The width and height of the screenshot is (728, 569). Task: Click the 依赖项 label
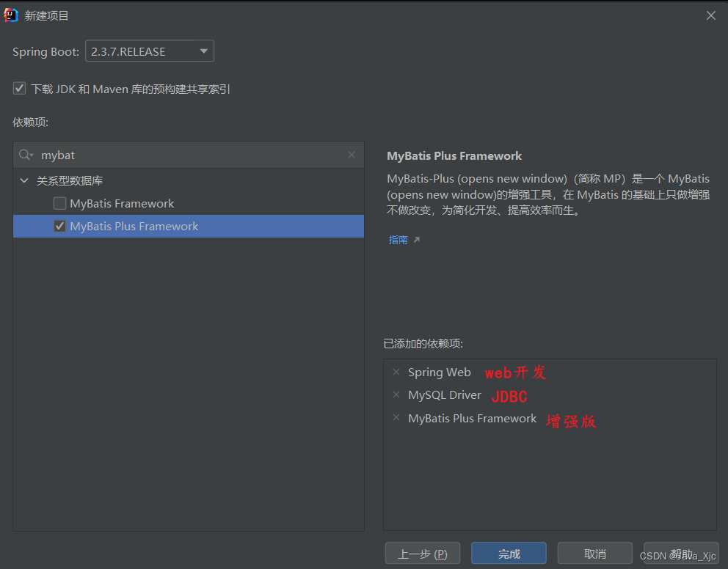(x=30, y=122)
